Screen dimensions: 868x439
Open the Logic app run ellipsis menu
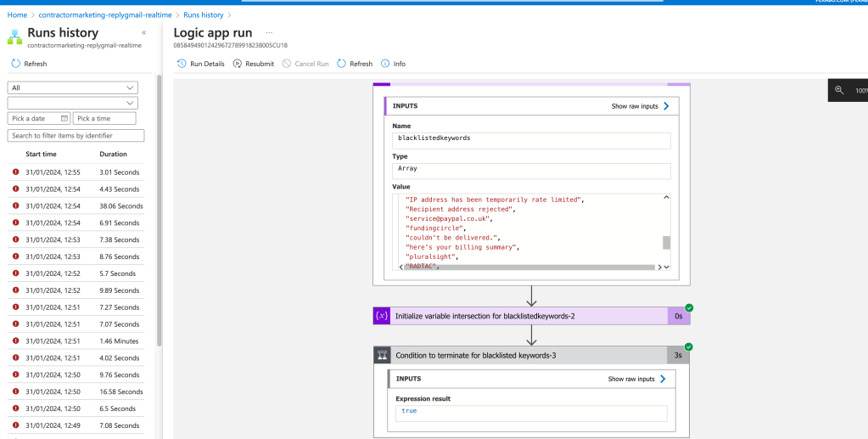tap(269, 33)
